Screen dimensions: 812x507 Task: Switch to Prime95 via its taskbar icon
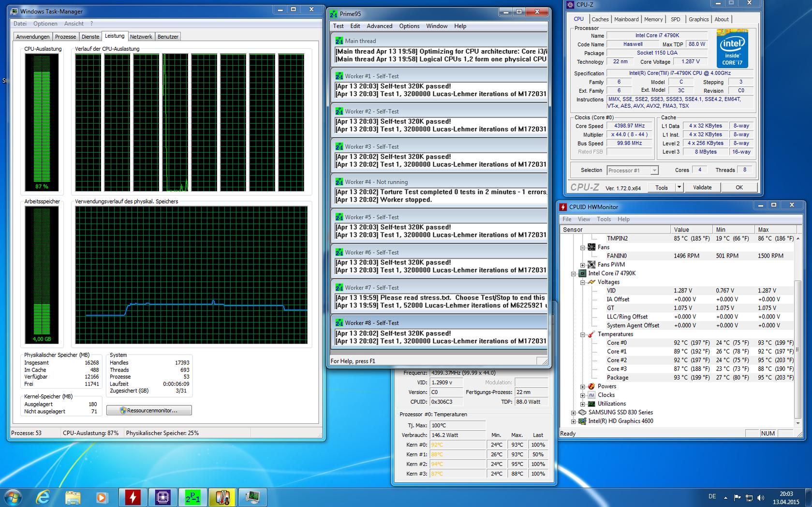[192, 497]
